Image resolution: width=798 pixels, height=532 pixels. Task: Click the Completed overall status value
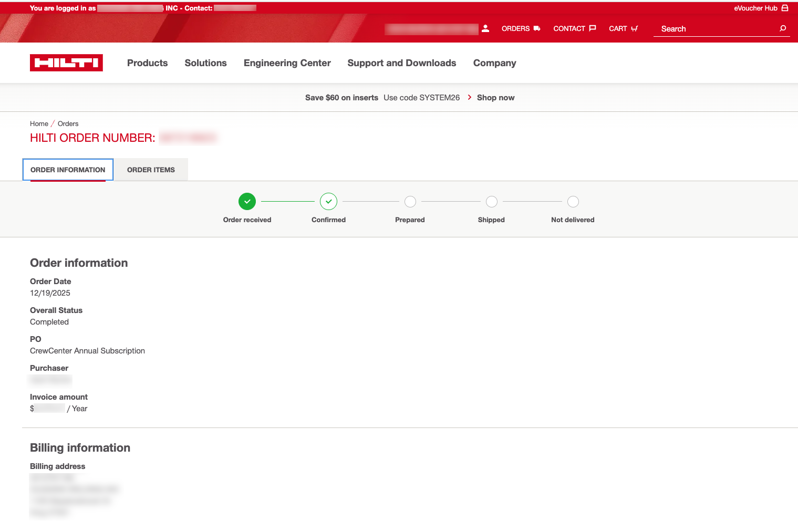tap(49, 322)
